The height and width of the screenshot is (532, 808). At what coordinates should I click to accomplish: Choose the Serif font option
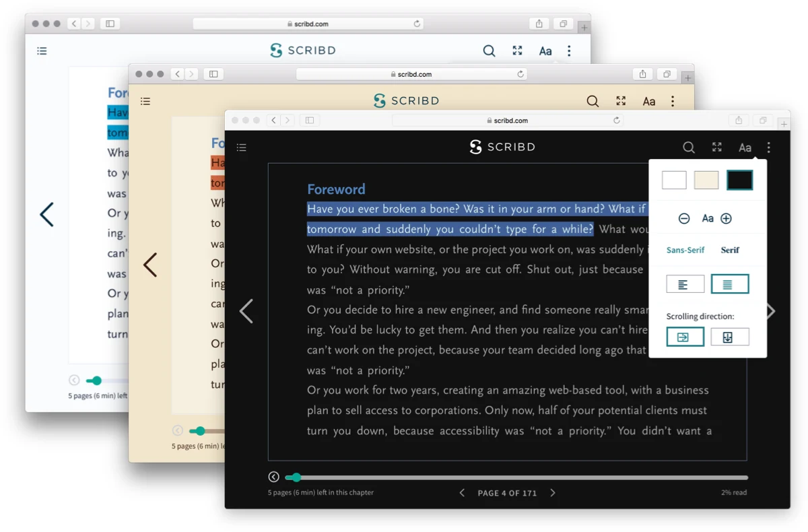730,250
